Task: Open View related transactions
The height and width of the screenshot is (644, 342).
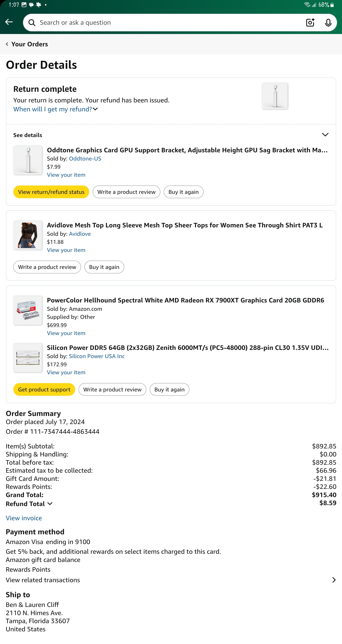Action: click(171, 580)
